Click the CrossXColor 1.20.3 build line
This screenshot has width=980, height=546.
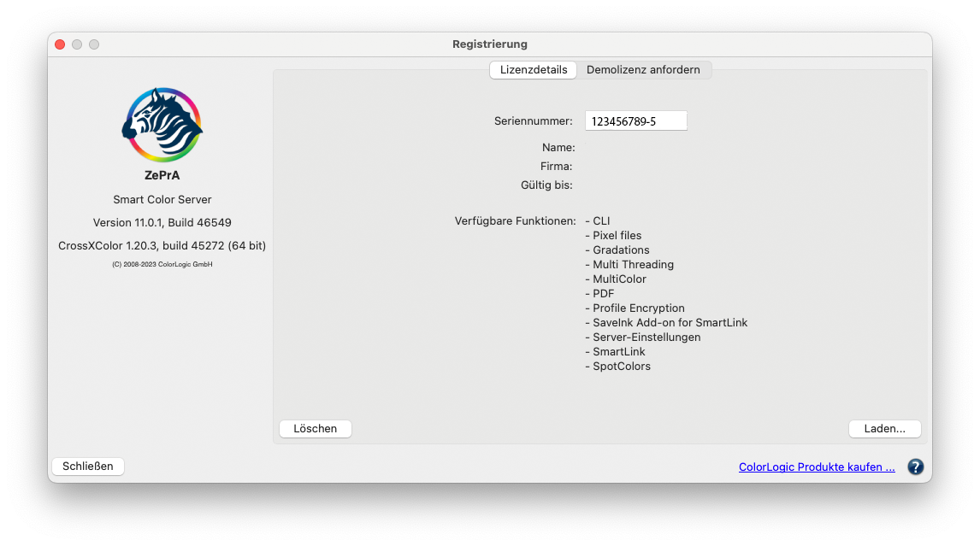pos(162,245)
